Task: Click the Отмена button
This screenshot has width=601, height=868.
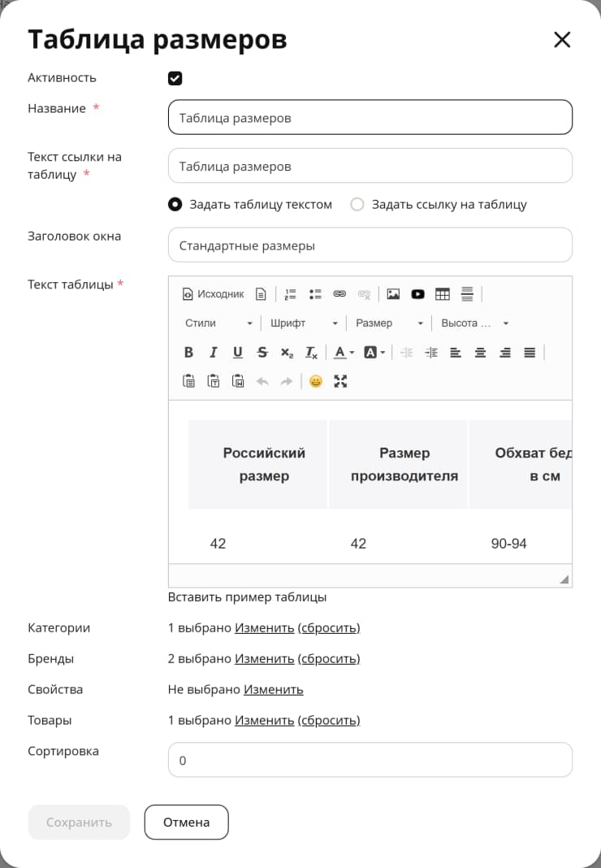Action: [x=187, y=822]
